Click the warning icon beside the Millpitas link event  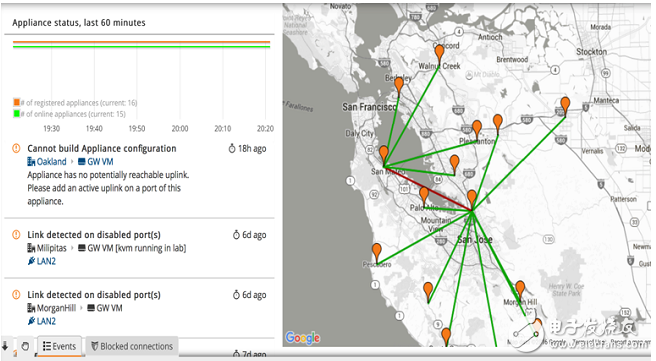[x=16, y=235]
